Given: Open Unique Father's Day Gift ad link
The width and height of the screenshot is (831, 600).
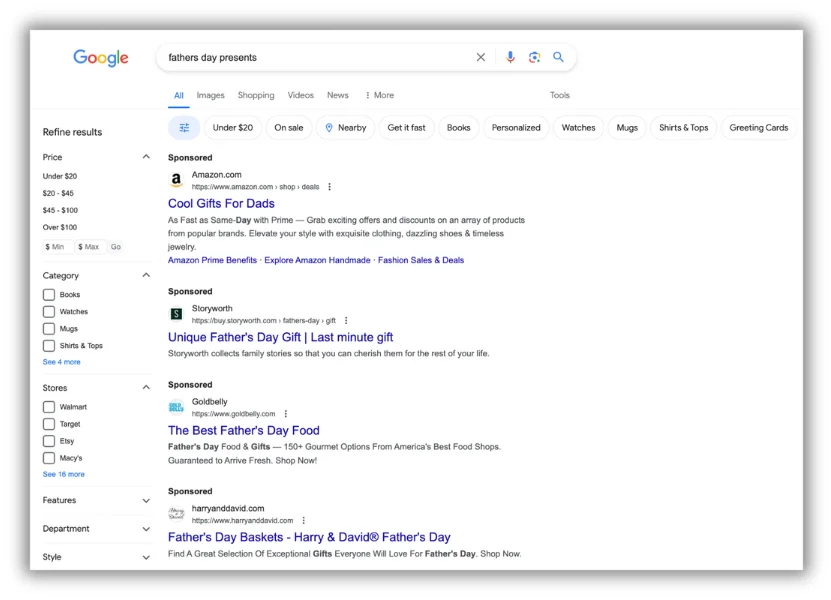Looking at the screenshot, I should coord(280,337).
